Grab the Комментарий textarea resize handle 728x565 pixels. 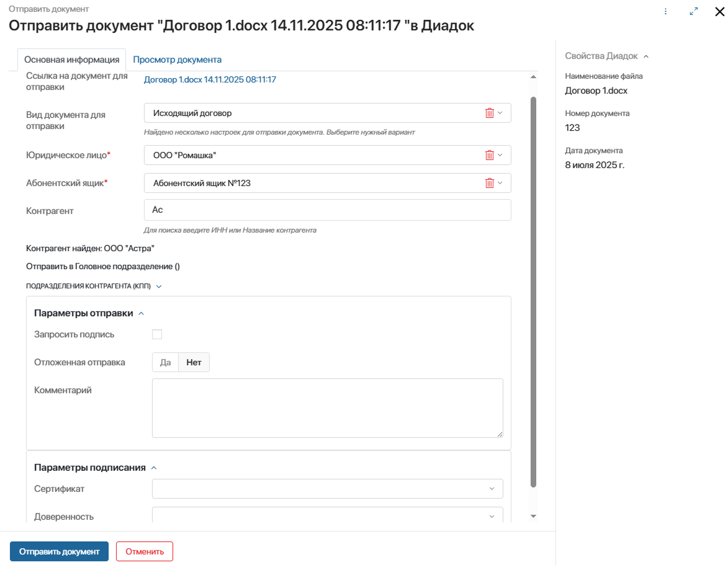tap(500, 434)
